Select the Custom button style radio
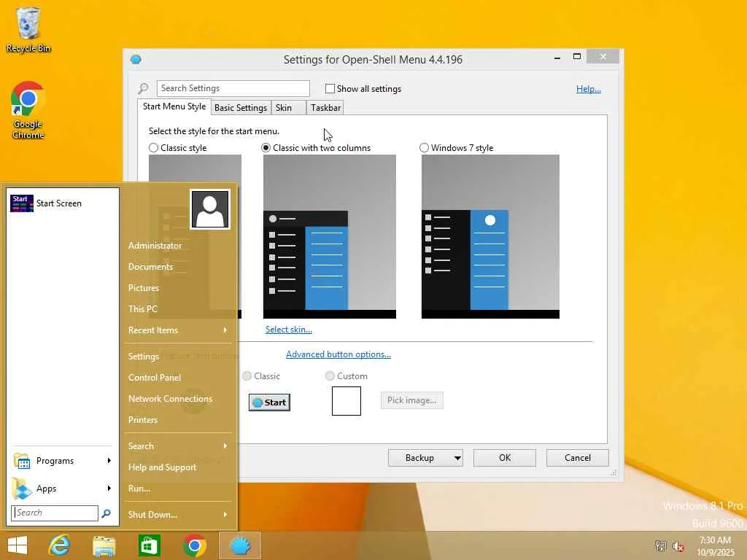747x560 pixels. [330, 376]
